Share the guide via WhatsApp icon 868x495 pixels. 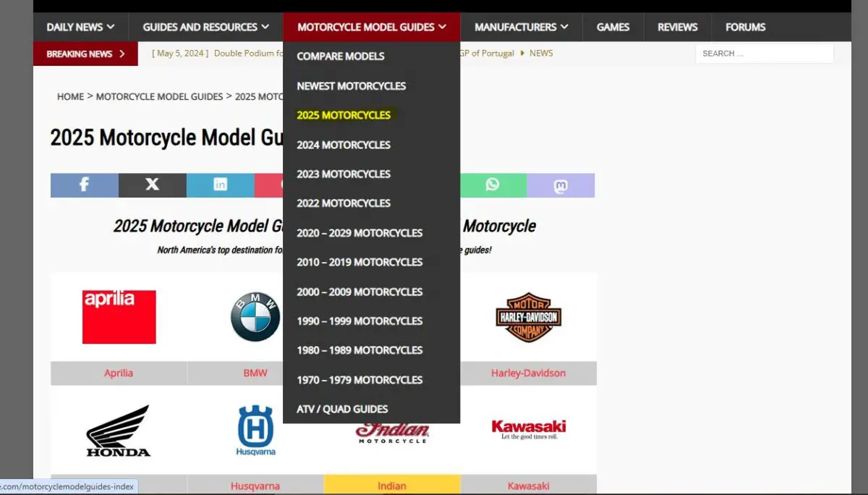click(x=493, y=185)
